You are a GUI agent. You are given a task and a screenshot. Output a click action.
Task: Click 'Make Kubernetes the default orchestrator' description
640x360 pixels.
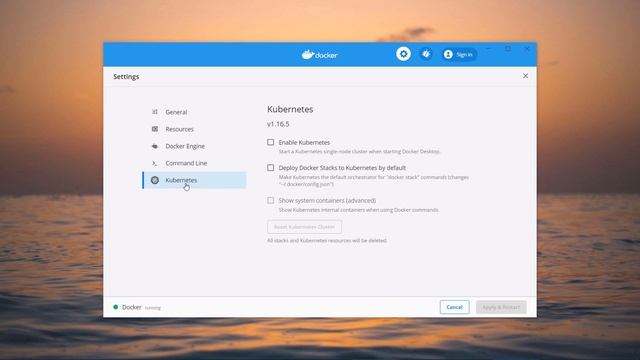(x=374, y=181)
